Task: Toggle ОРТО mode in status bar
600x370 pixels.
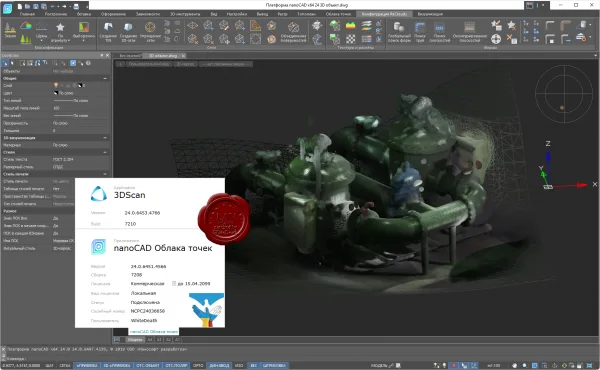Action: point(198,365)
